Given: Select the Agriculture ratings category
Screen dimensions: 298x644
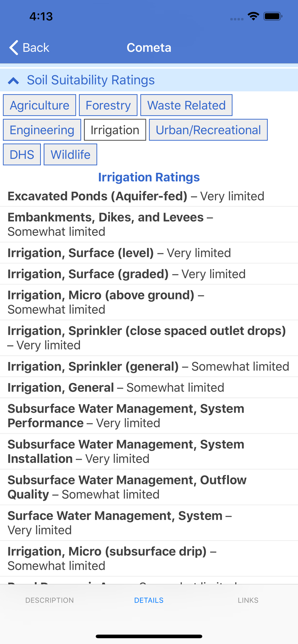Looking at the screenshot, I should (x=39, y=105).
